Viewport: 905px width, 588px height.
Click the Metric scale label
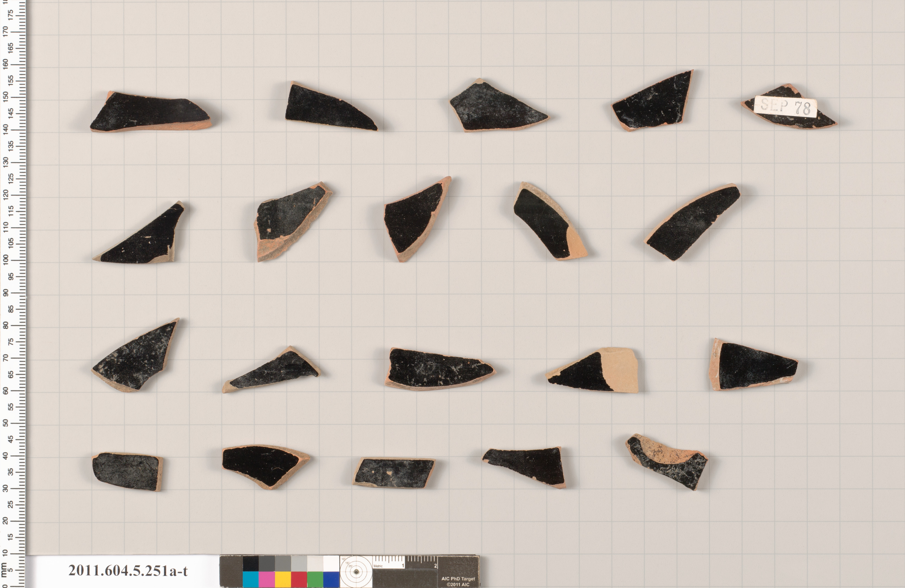(x=378, y=566)
